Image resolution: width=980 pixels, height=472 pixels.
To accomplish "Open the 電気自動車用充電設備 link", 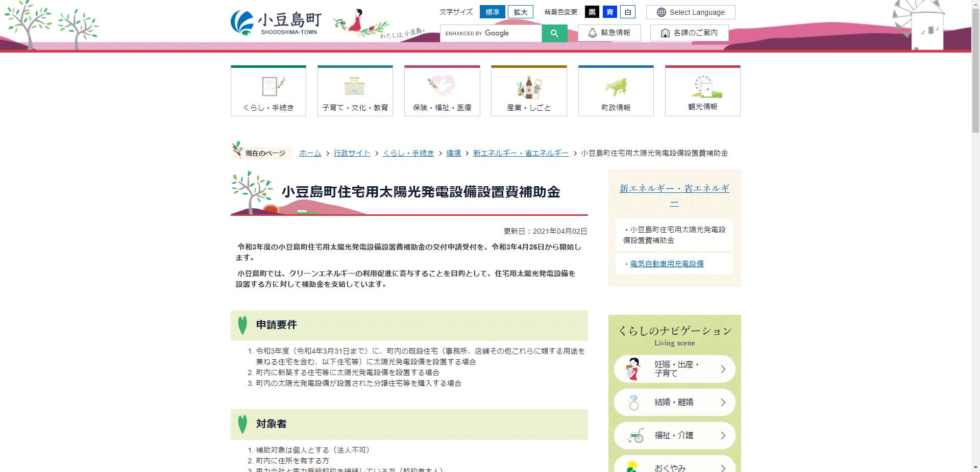I will click(667, 264).
